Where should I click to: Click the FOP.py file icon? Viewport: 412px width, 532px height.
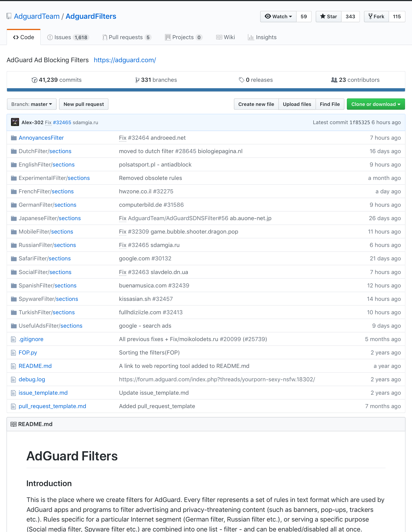[13, 353]
